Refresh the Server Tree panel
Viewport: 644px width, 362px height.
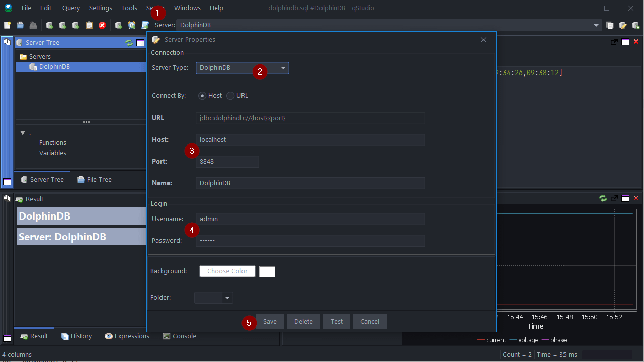pyautogui.click(x=129, y=43)
